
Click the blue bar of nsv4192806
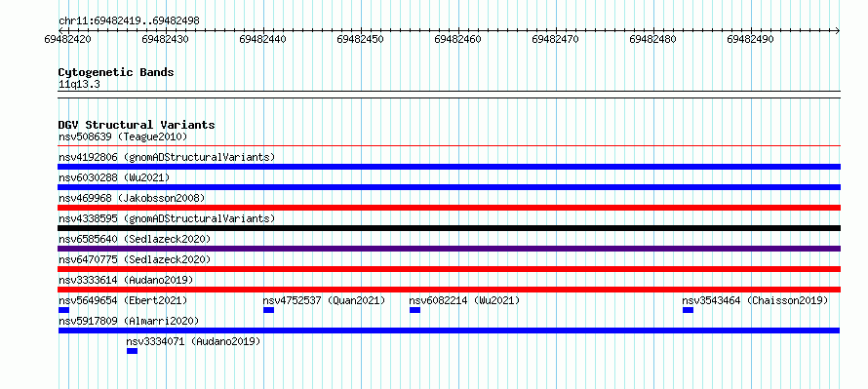pos(449,167)
